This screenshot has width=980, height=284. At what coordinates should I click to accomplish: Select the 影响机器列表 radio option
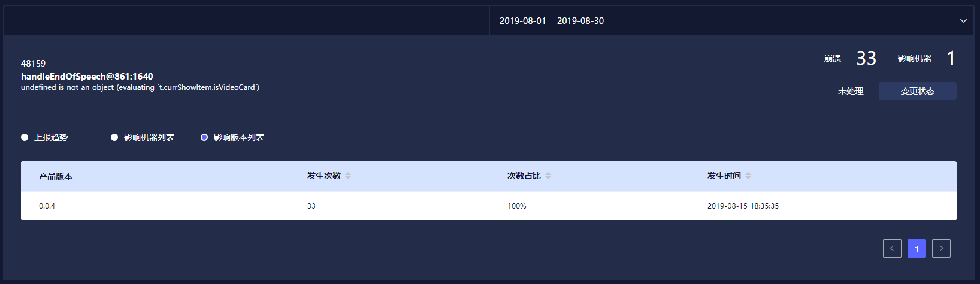(x=114, y=137)
